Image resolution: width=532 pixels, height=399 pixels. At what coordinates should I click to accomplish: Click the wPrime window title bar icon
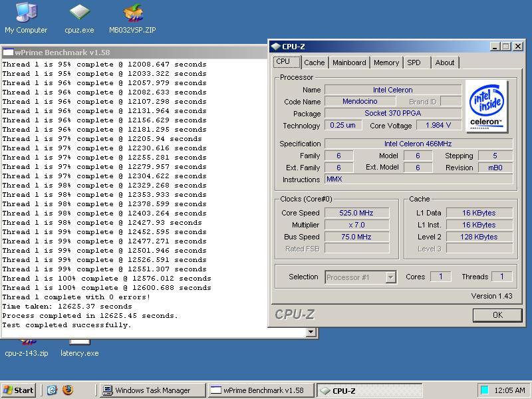pyautogui.click(x=8, y=53)
